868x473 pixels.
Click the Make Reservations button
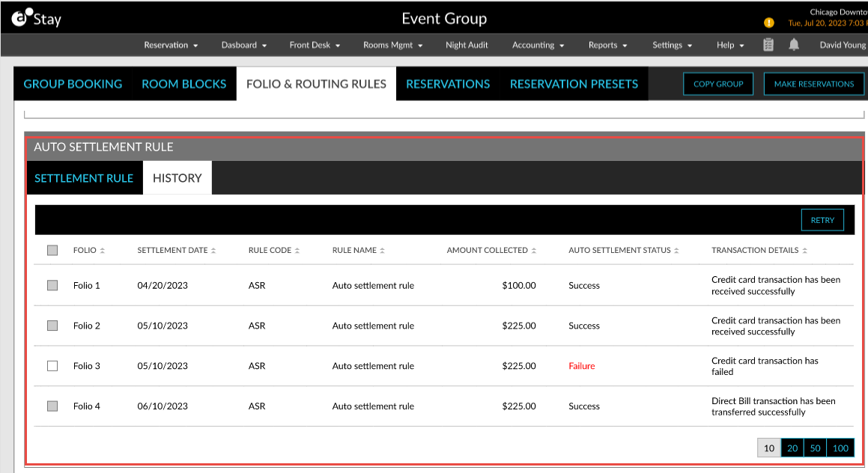coord(813,84)
